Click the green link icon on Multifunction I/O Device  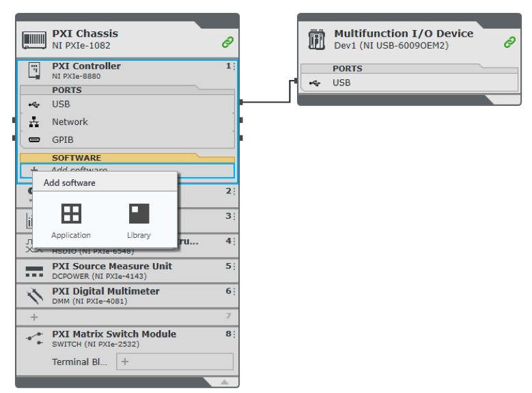tap(509, 42)
